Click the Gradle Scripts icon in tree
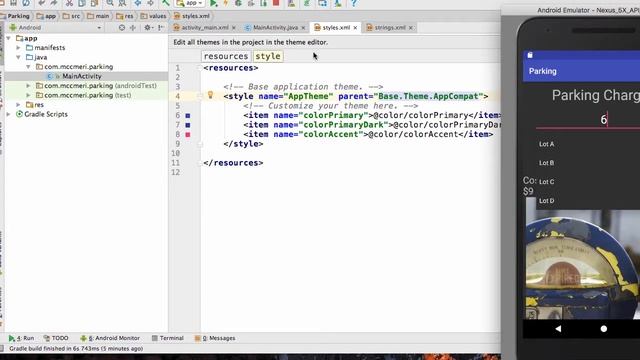The width and height of the screenshot is (640, 360). pos(19,114)
